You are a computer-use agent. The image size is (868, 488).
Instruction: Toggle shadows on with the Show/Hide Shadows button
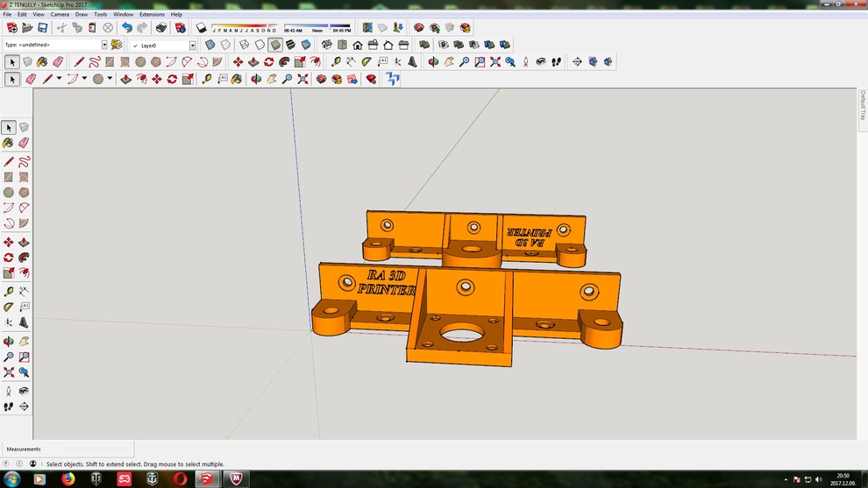pyautogui.click(x=202, y=28)
